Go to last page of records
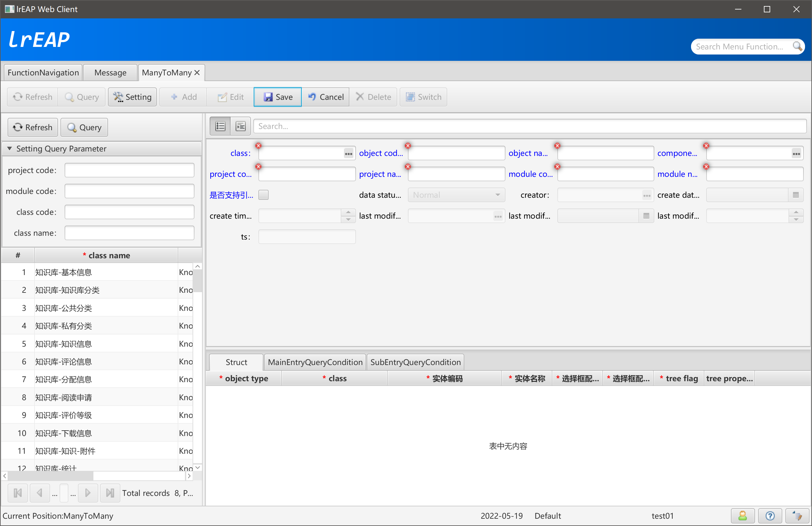Image resolution: width=812 pixels, height=526 pixels. [x=110, y=493]
